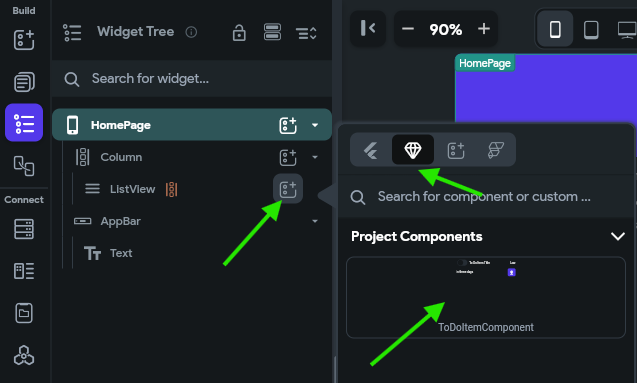Screen dimensions: 637x383
Task: Click the Search for component field
Action: tap(485, 197)
